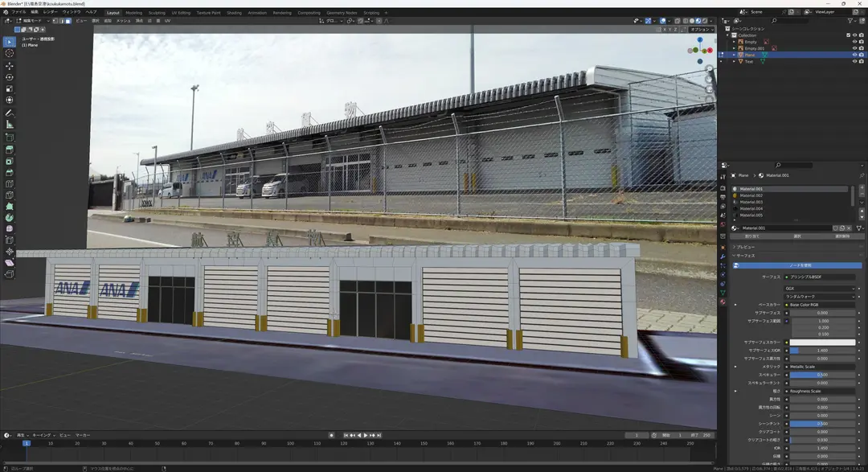The width and height of the screenshot is (868, 472).
Task: Select the Edge Slide tool
Action: [x=10, y=240]
